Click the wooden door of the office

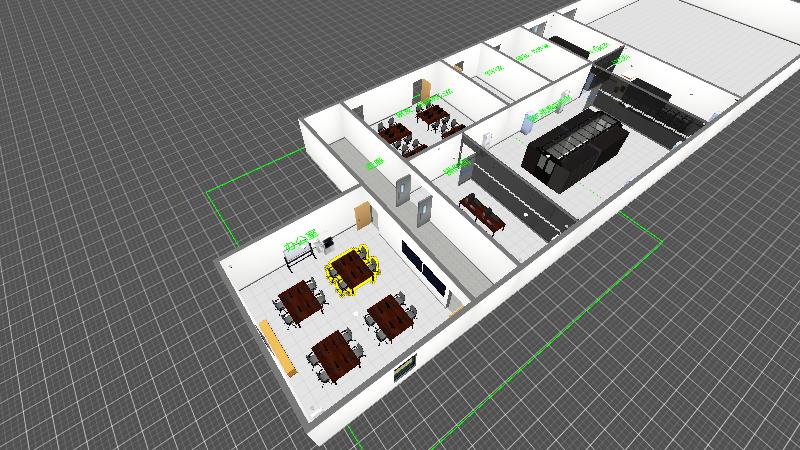click(362, 217)
